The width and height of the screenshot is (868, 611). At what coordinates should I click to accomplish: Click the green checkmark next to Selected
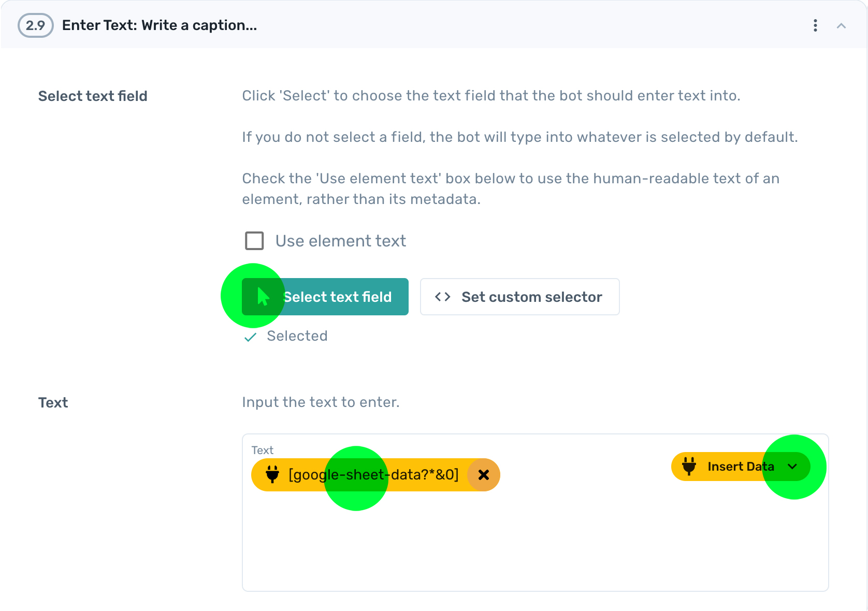click(250, 337)
